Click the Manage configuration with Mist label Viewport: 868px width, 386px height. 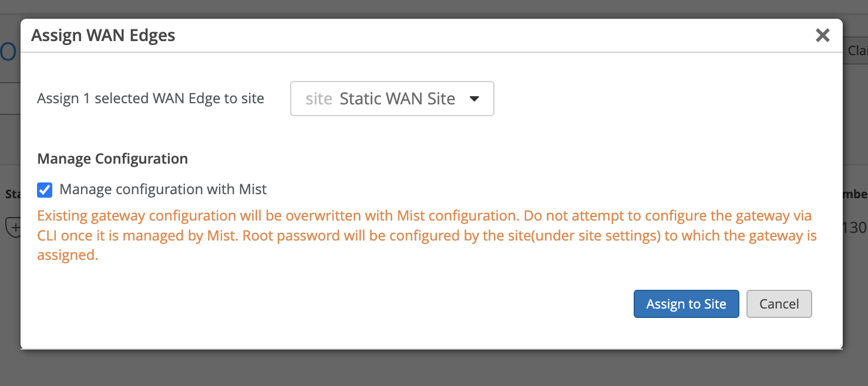click(163, 189)
